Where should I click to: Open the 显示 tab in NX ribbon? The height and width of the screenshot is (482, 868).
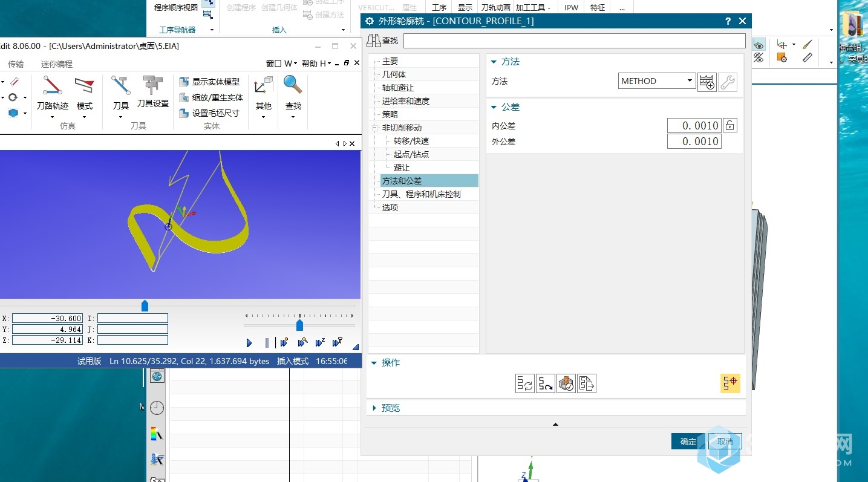[x=465, y=7]
